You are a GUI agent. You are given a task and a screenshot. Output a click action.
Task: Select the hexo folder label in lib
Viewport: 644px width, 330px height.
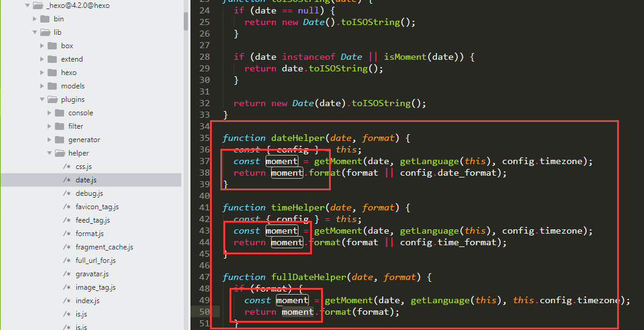68,73
